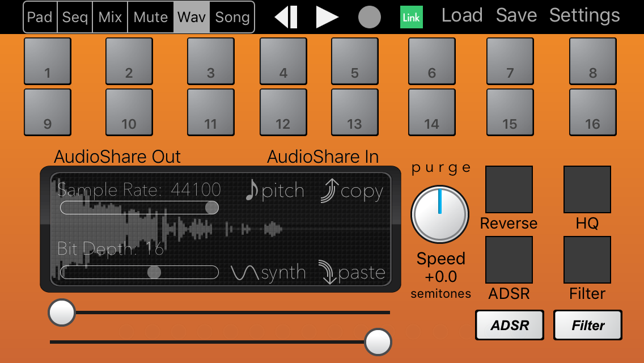The width and height of the screenshot is (644, 363).
Task: Tap pad 15
Action: 510,112
